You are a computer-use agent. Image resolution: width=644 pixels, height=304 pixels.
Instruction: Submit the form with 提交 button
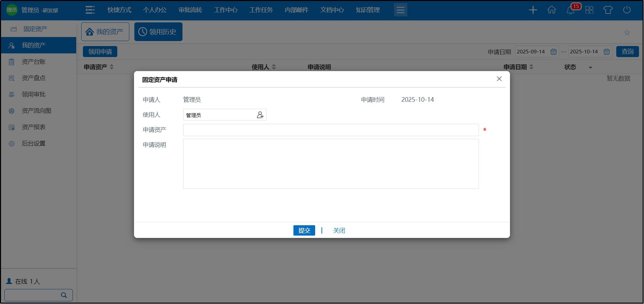(x=304, y=231)
